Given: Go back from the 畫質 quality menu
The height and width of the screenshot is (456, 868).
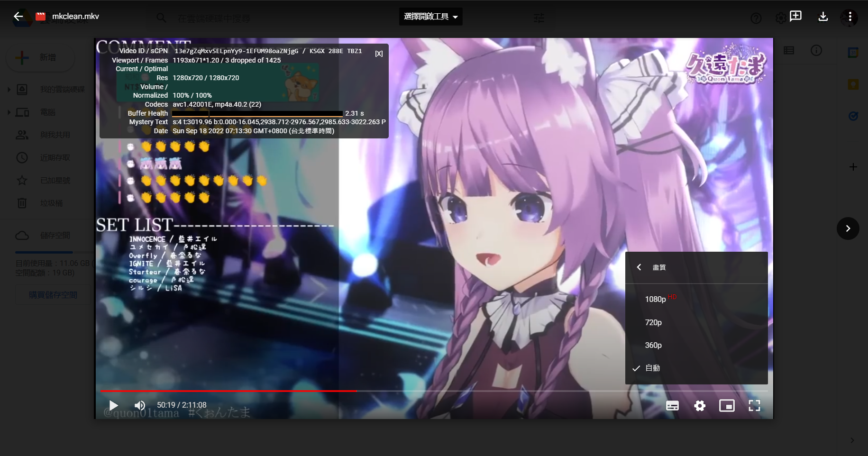Looking at the screenshot, I should click(x=639, y=267).
